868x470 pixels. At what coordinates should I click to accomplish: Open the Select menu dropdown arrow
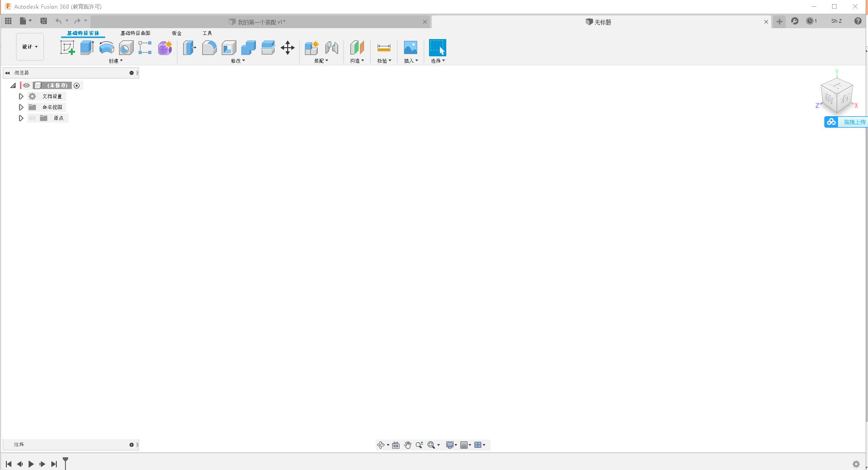(443, 60)
